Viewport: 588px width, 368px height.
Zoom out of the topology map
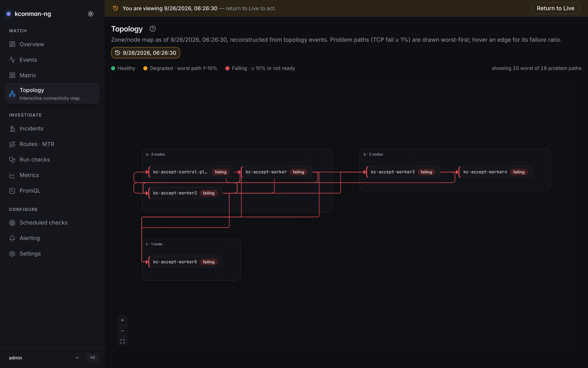point(122,331)
